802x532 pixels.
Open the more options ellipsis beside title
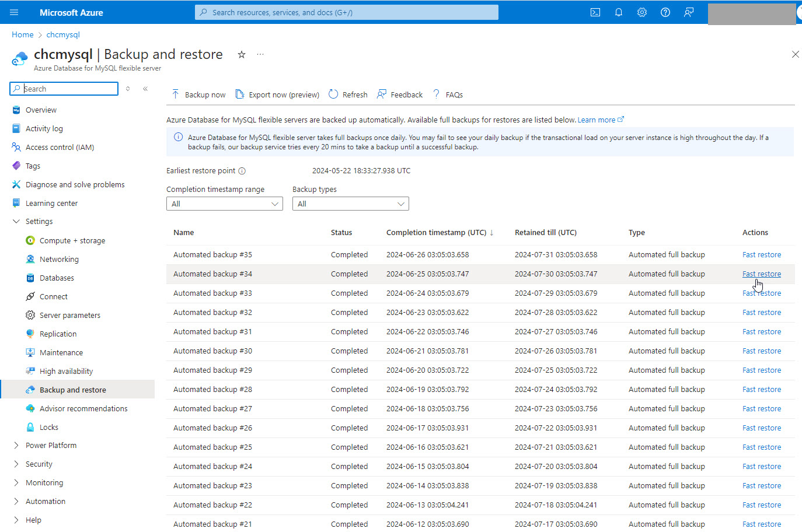tap(260, 54)
